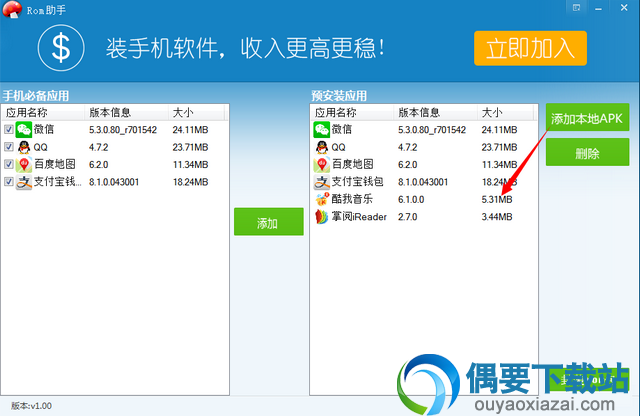This screenshot has width=640, height=416.
Task: Sort the preinstalled list by 大小 header
Action: tap(505, 112)
